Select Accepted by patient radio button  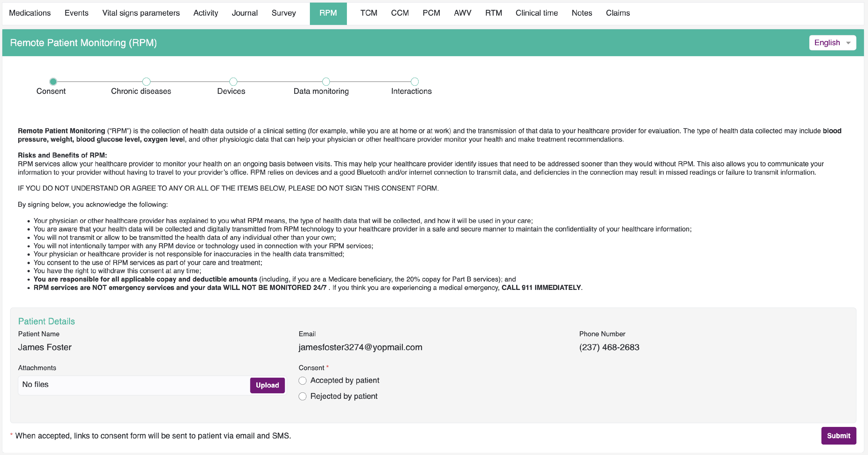303,381
